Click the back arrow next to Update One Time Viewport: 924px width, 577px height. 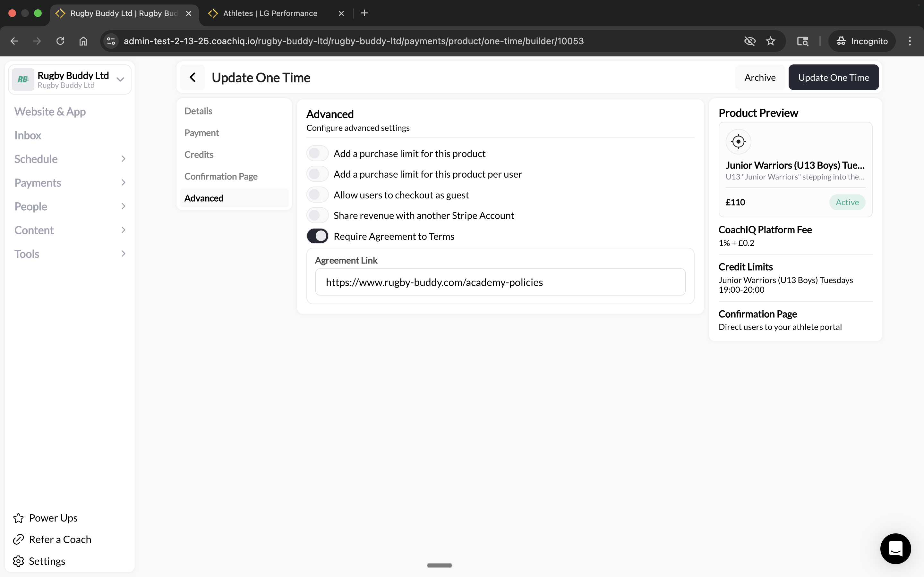coord(193,77)
